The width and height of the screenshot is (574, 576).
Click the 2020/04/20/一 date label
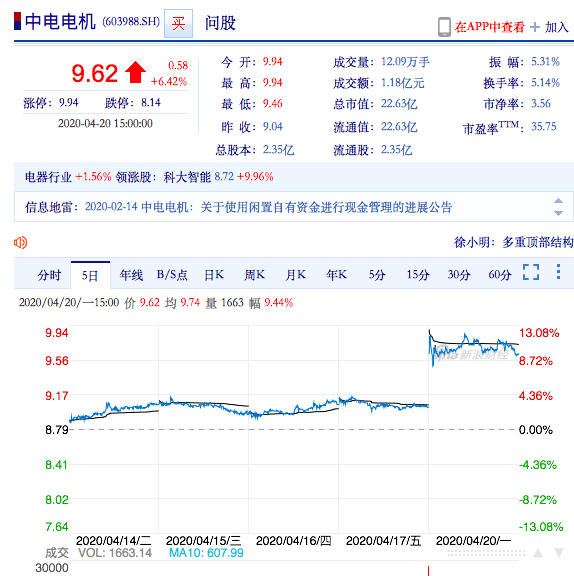click(473, 541)
